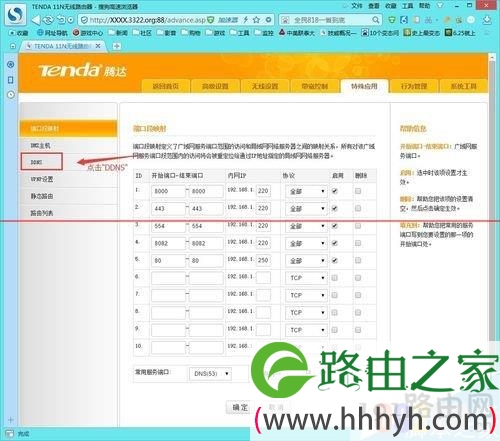Switch to the 高级设置 tab
The image size is (500, 441).
point(215,86)
